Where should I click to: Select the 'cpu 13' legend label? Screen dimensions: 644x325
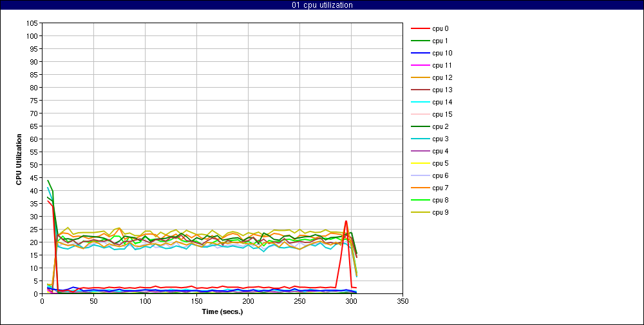pos(442,90)
